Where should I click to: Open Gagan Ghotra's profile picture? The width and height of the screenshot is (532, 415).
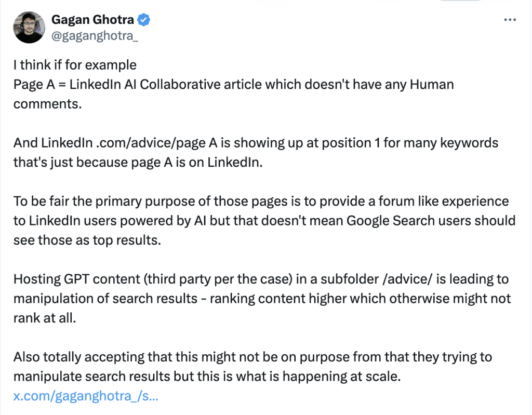30,28
